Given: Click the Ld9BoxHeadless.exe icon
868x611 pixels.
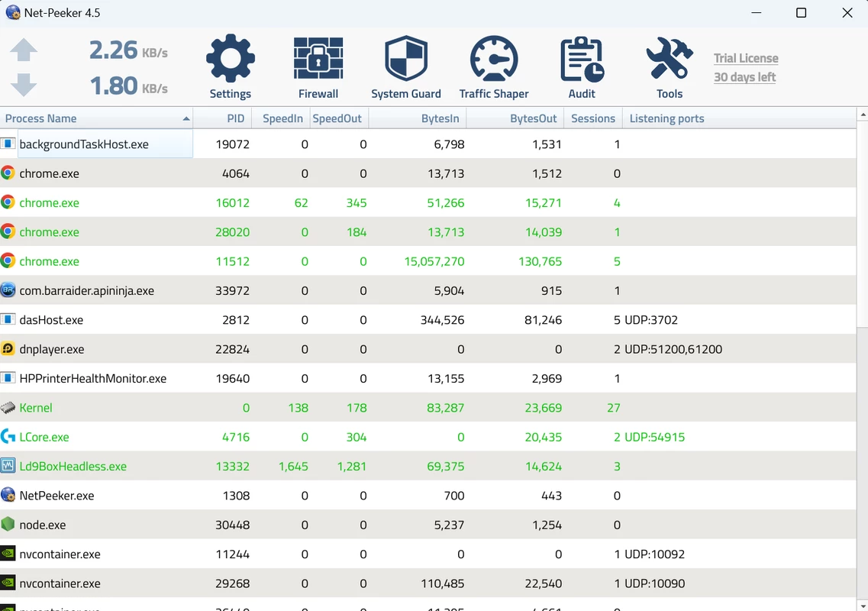Looking at the screenshot, I should 8,466.
